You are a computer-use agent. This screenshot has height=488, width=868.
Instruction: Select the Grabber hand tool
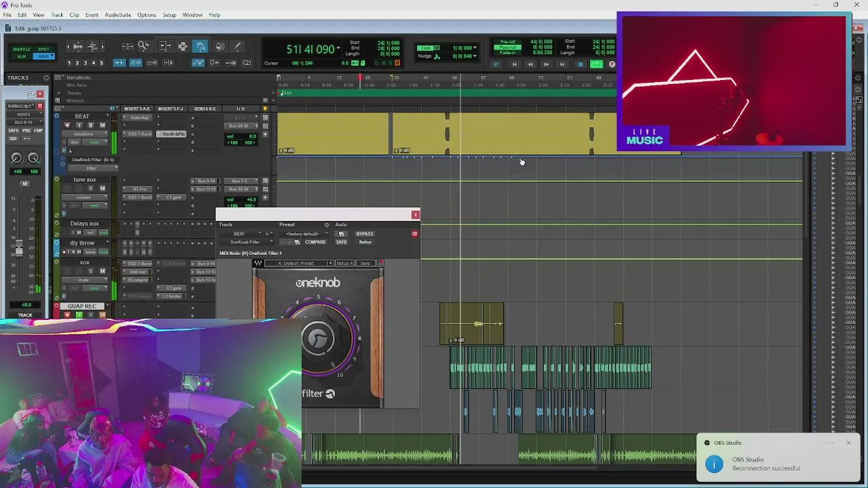[201, 46]
